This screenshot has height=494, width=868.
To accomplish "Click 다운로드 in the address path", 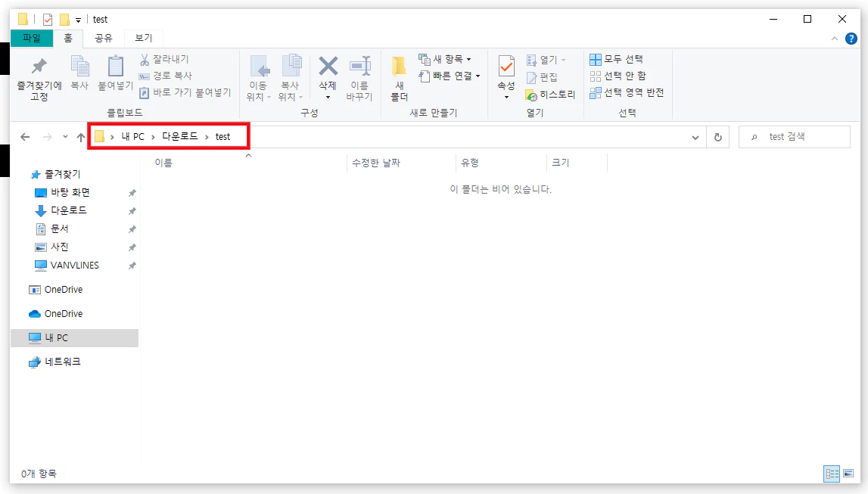I will click(179, 136).
